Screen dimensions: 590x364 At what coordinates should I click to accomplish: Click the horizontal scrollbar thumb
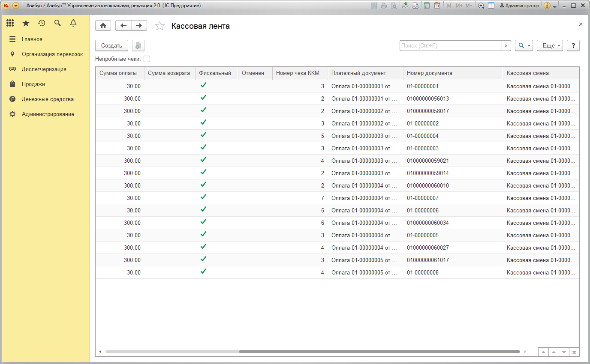(x=382, y=352)
